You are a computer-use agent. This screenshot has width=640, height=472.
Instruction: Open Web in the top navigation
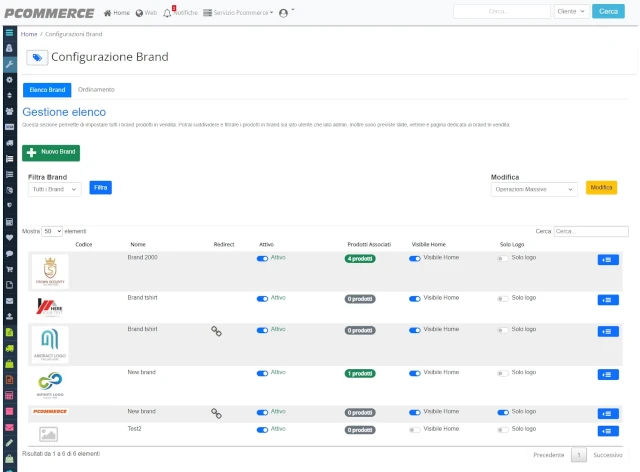146,13
